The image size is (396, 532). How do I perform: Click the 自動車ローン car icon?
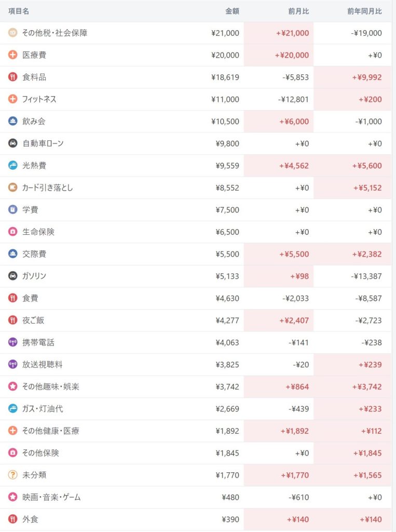13,143
